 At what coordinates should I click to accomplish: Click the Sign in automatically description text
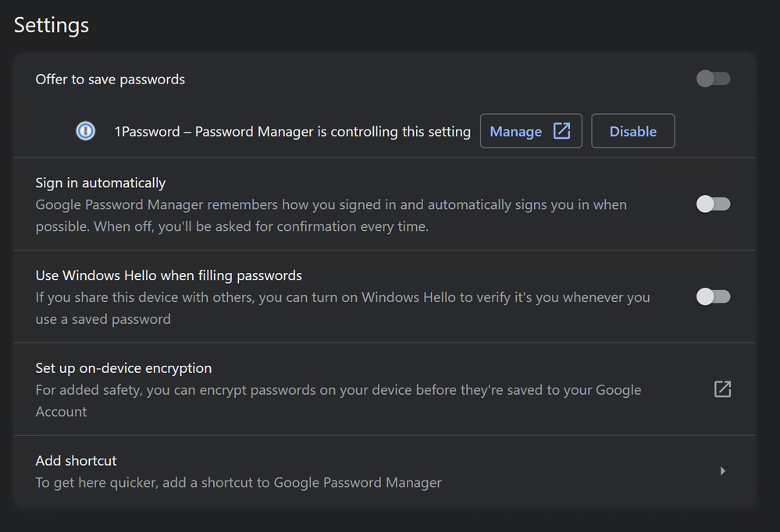click(330, 216)
